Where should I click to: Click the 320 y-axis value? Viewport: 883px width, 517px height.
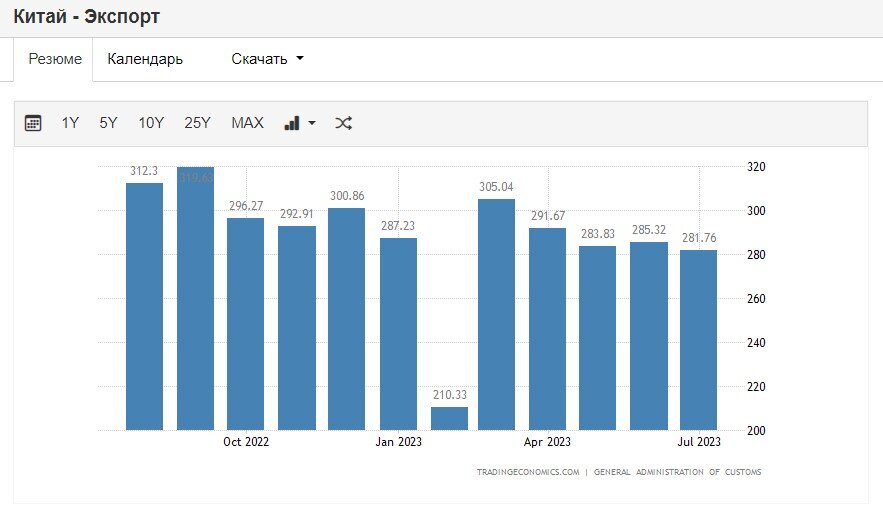coord(756,167)
